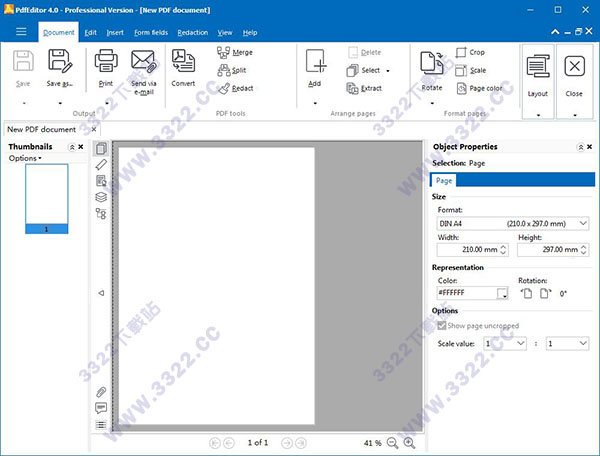600x456 pixels.
Task: Open the first Scale value dropdown
Action: 505,344
